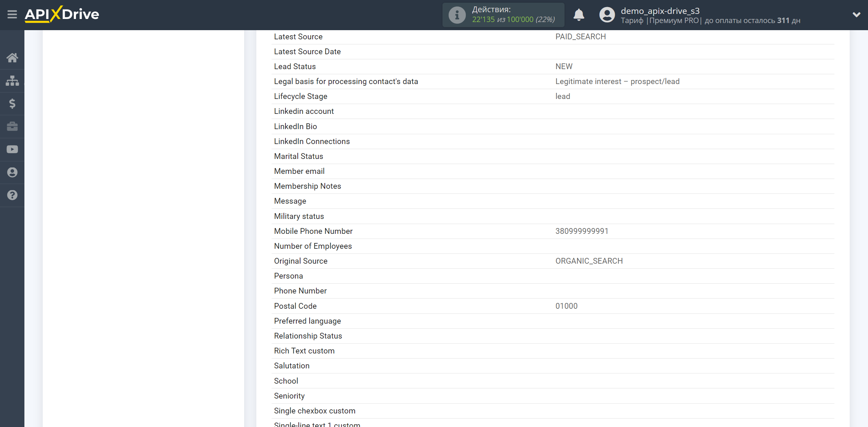This screenshot has width=868, height=427.
Task: Open the billing dollar icon
Action: [x=12, y=103]
